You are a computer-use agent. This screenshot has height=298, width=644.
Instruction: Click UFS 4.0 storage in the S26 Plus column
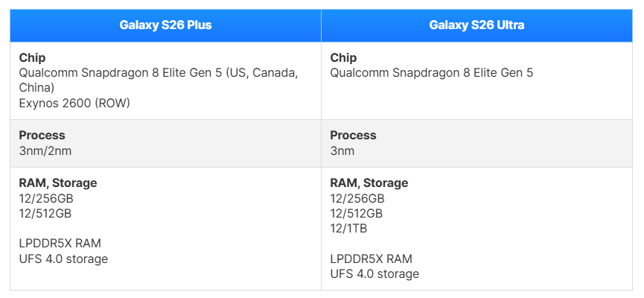click(x=63, y=259)
